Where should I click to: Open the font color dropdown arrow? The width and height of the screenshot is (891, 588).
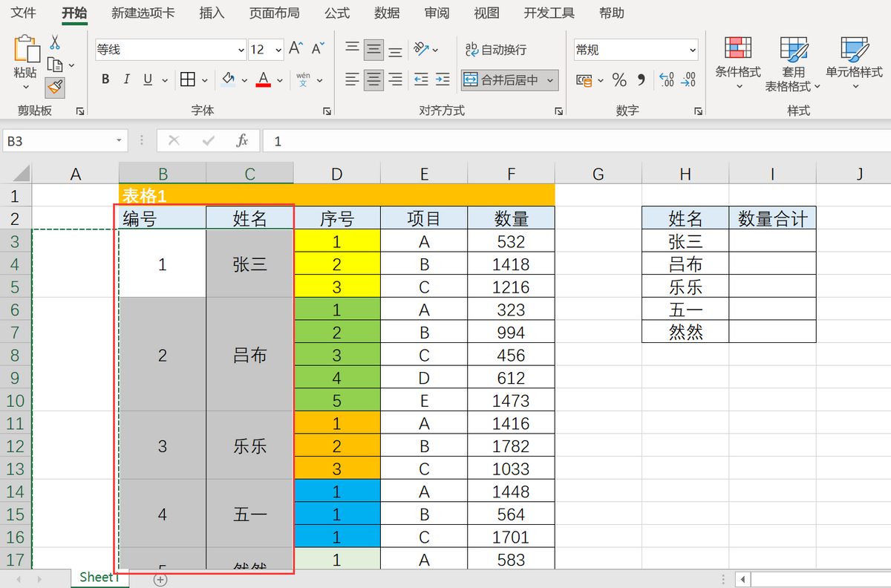pyautogui.click(x=280, y=80)
